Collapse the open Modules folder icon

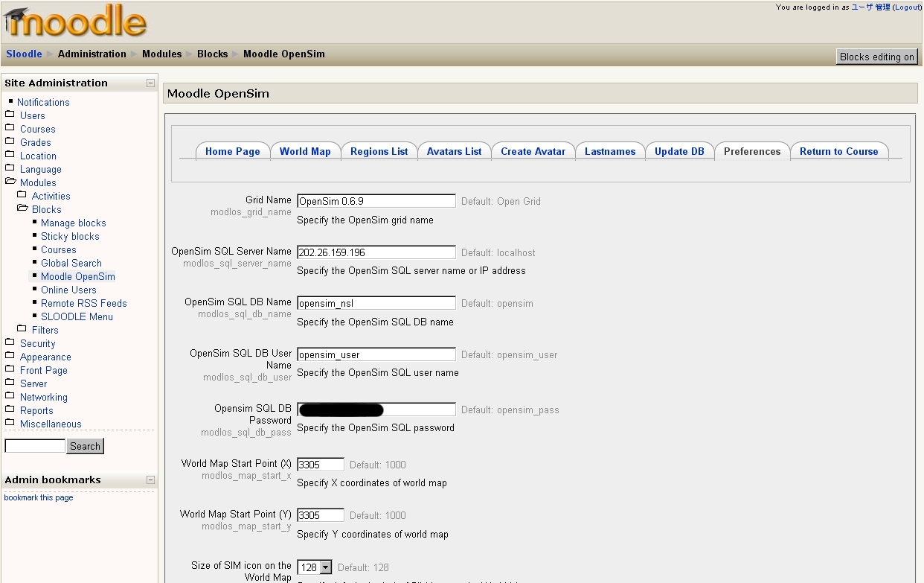[10, 182]
